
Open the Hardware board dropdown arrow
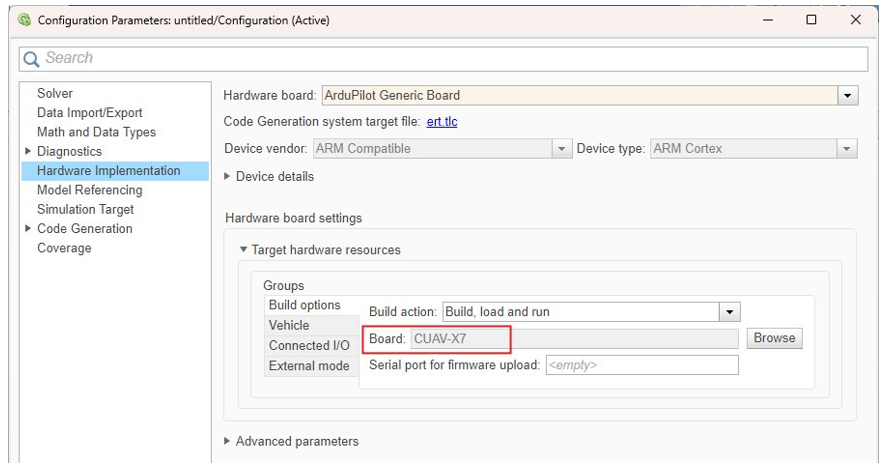(848, 96)
